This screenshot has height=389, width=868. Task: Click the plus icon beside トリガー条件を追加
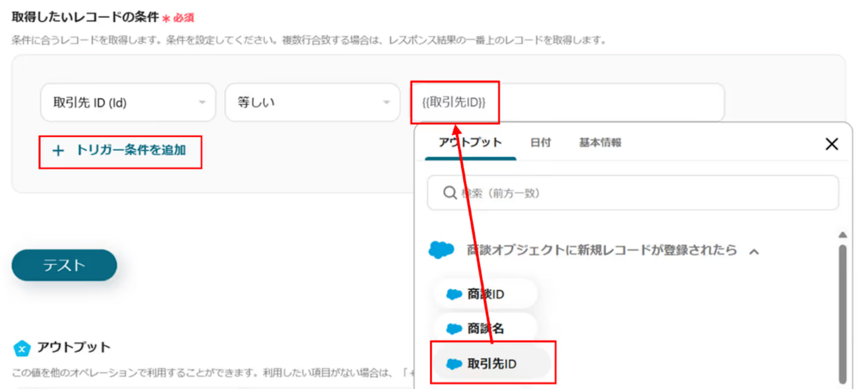click(58, 151)
